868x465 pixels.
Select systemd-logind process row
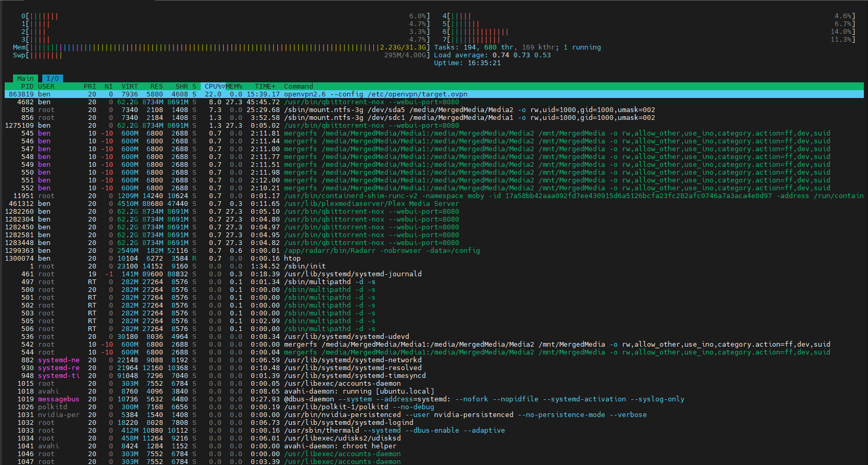pos(434,423)
